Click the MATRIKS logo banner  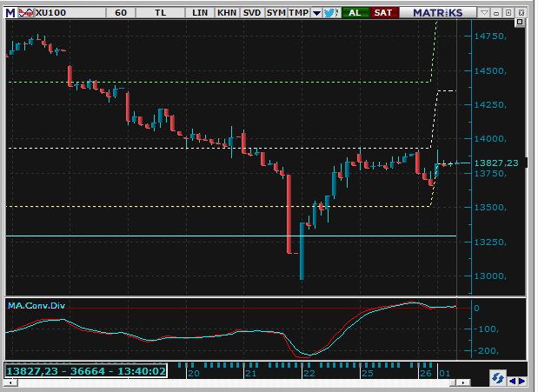[438, 13]
